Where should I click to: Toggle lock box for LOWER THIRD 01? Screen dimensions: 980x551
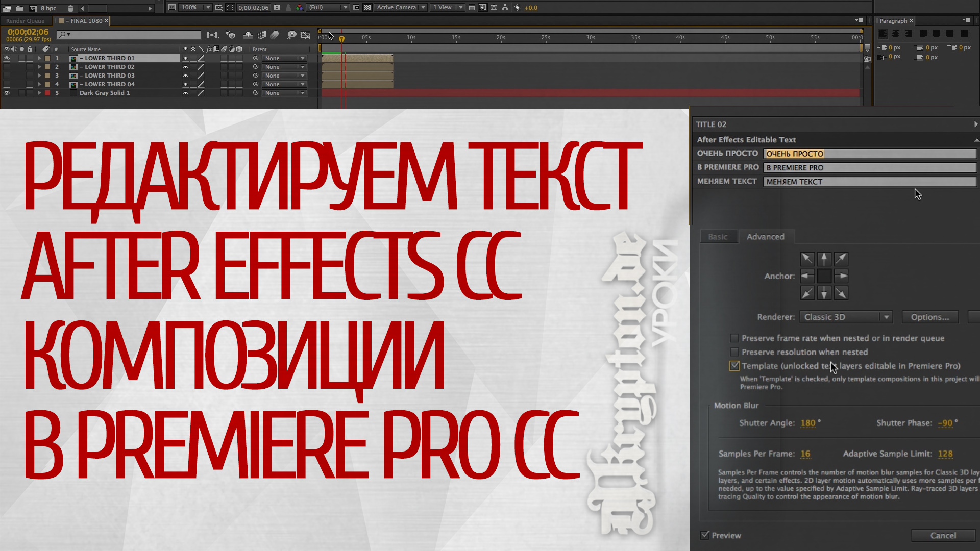(x=30, y=58)
